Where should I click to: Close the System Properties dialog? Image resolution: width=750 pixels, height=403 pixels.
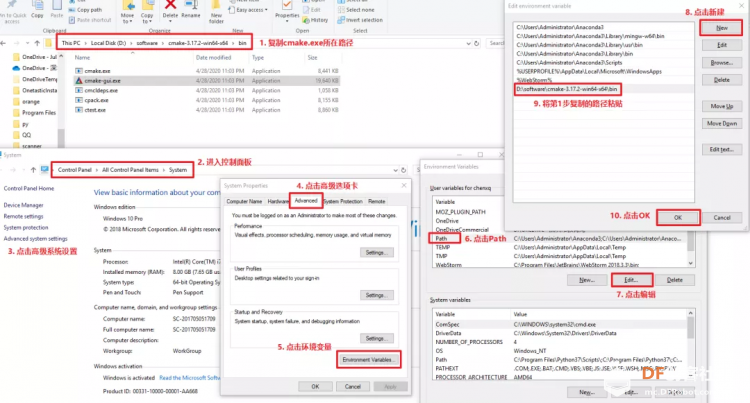coord(404,185)
